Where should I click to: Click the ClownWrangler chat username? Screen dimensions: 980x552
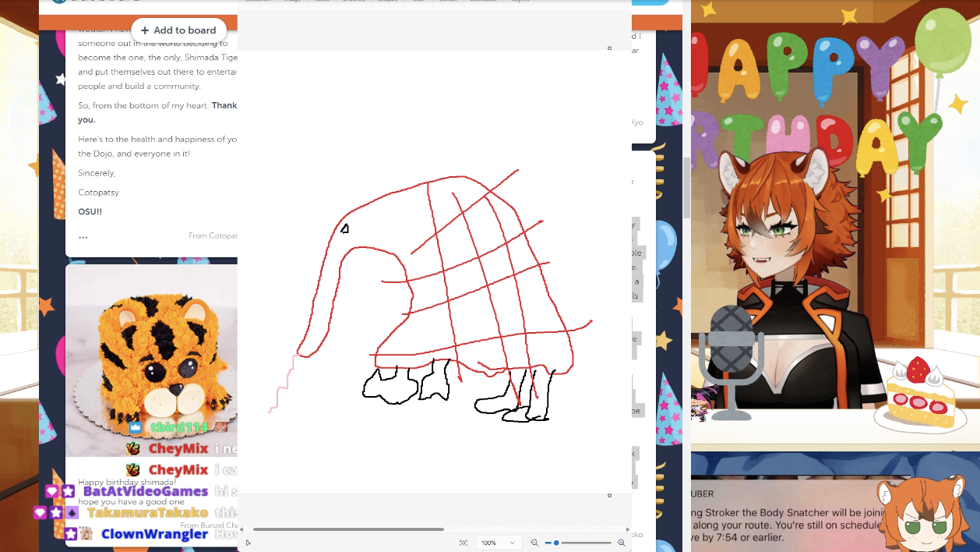pos(154,534)
